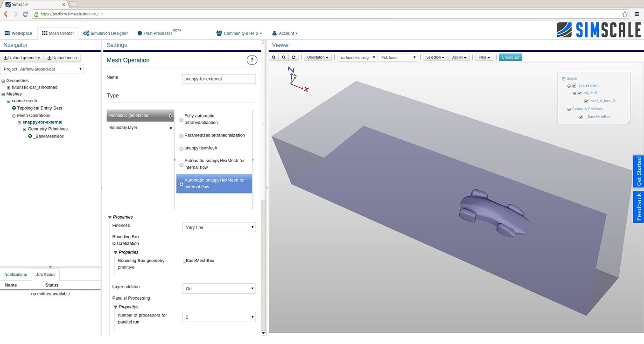Open the Post-Processor BETA
The image size is (644, 344).
click(x=155, y=33)
